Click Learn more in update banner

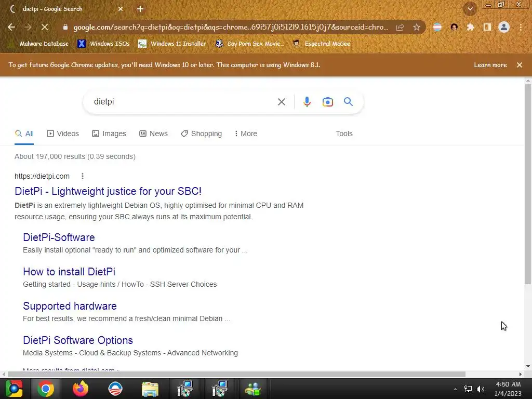tap(490, 65)
